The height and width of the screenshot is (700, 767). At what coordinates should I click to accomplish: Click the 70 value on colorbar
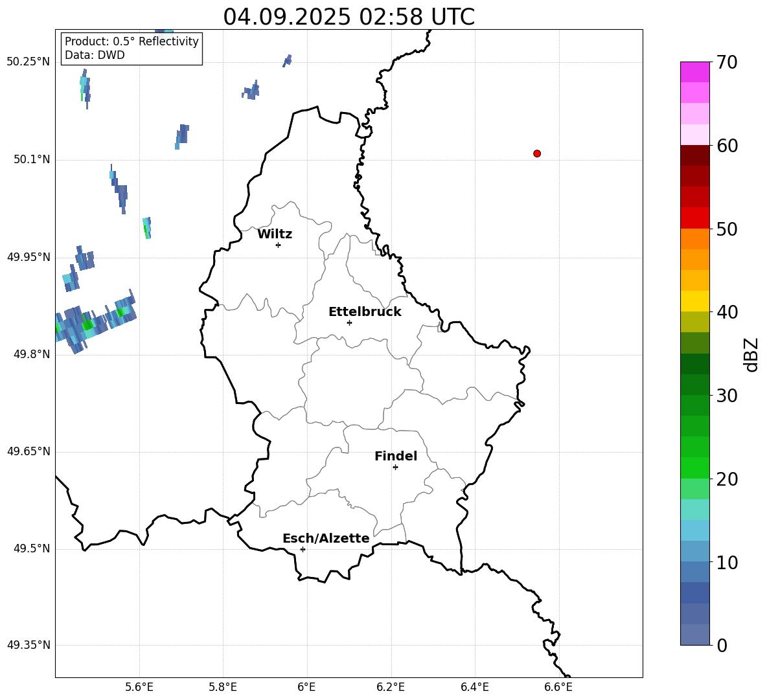726,62
